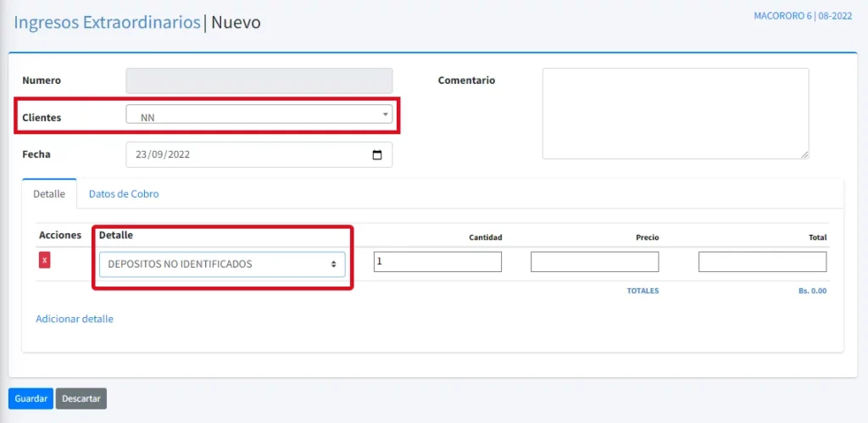Click the disabled Numero field
This screenshot has width=868, height=423.
coord(259,81)
